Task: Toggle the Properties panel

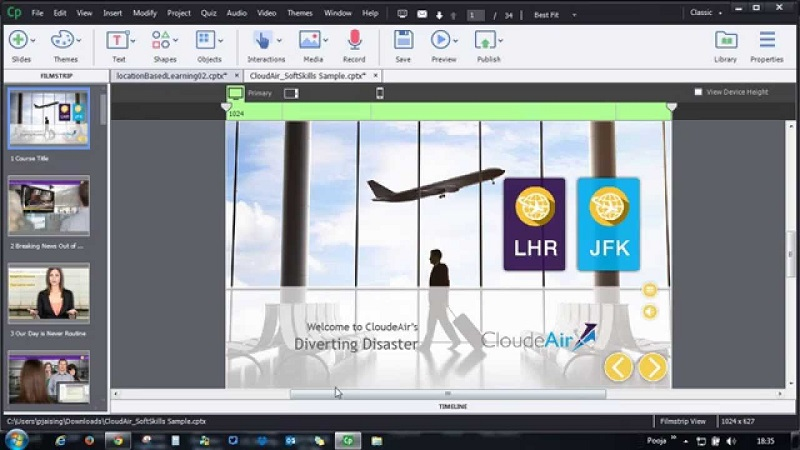Action: click(x=767, y=40)
